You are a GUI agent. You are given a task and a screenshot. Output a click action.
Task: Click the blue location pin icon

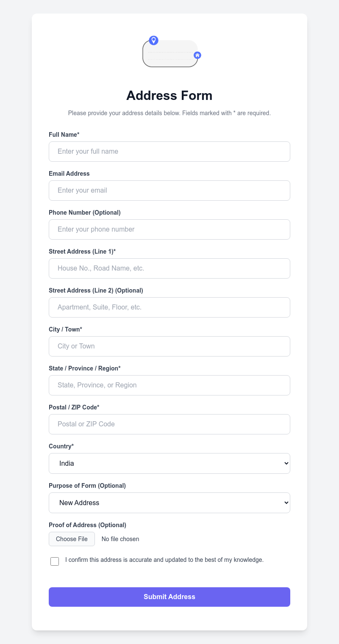[x=153, y=40]
